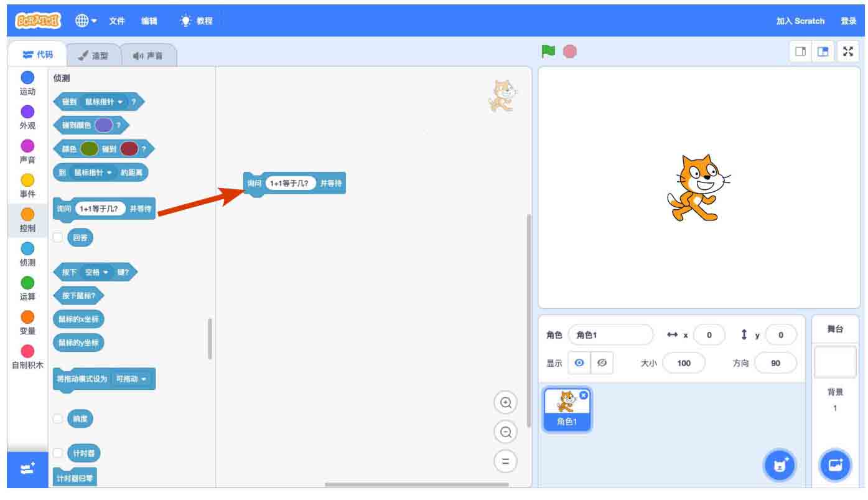Switch to the 造型 tab

click(x=93, y=55)
